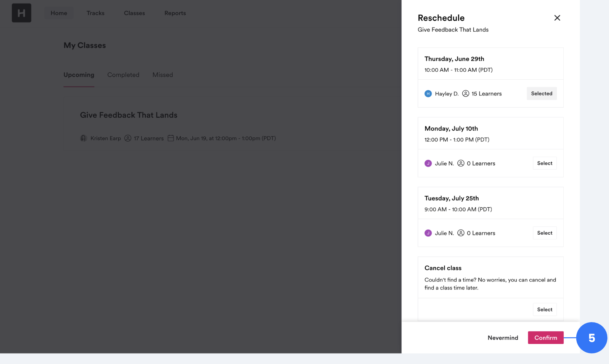
Task: Click Nevermind to dismiss rescheduling
Action: click(x=503, y=338)
